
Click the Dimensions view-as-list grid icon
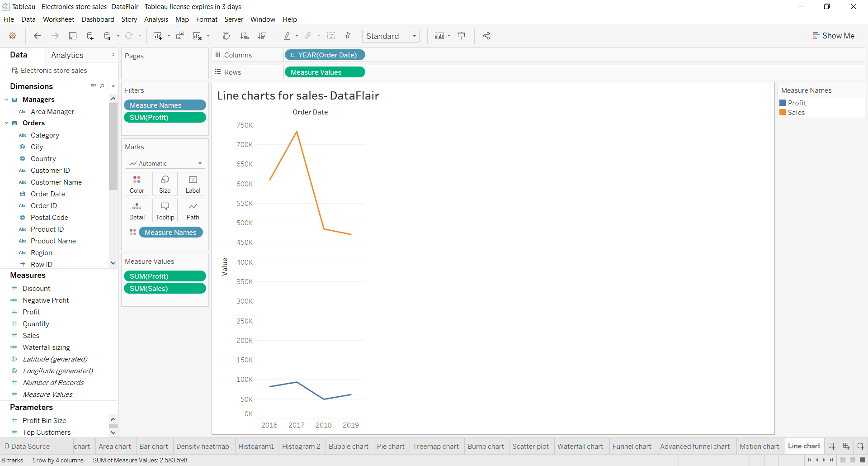pos(94,86)
